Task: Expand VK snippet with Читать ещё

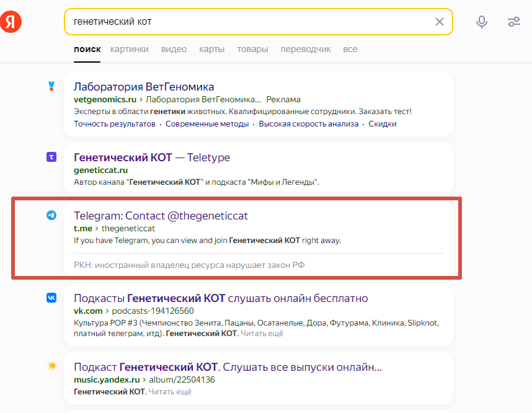Action: 262,333
